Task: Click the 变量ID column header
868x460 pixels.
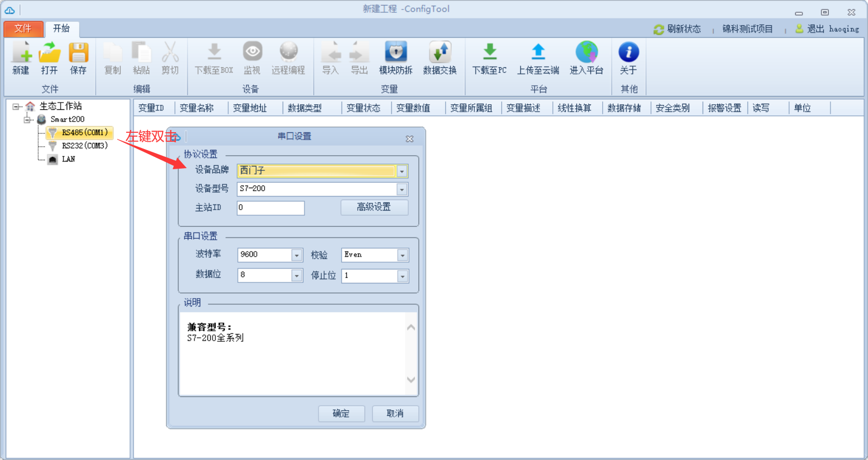Action: pos(151,108)
